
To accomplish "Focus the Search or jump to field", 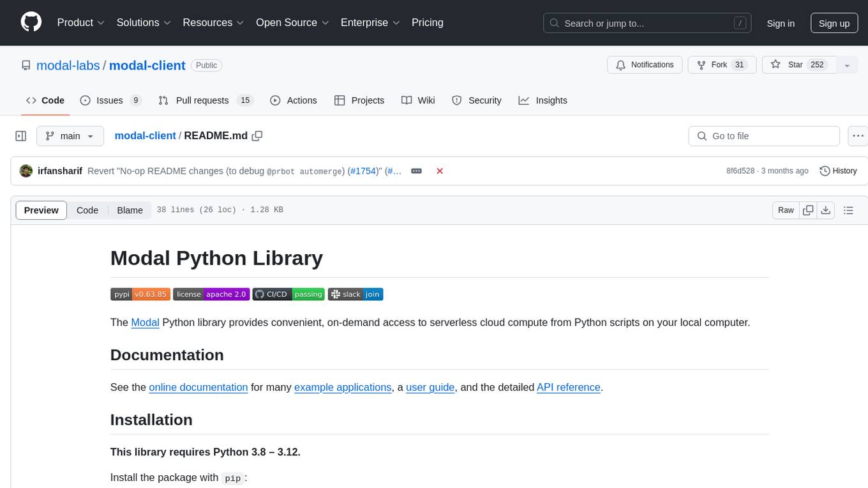I will coord(648,23).
